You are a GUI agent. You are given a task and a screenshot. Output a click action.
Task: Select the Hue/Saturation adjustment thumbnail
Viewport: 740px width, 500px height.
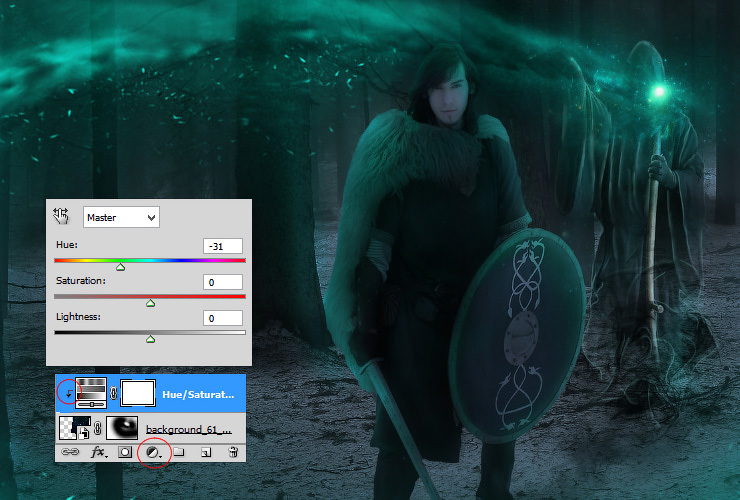point(91,393)
